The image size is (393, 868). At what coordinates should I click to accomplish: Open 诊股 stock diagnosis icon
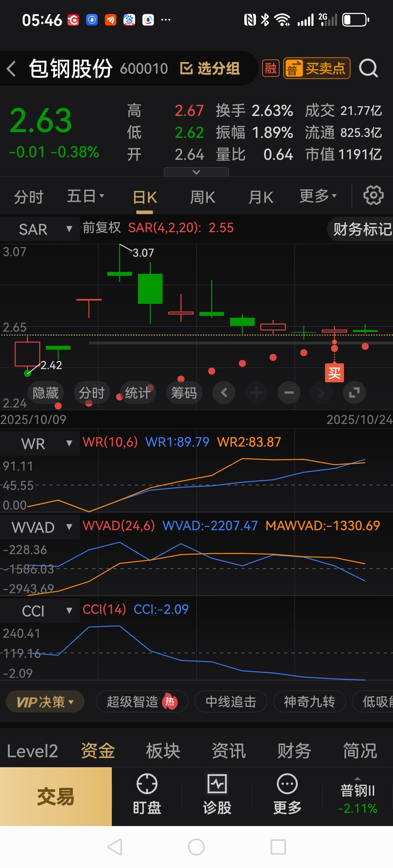[x=217, y=793]
